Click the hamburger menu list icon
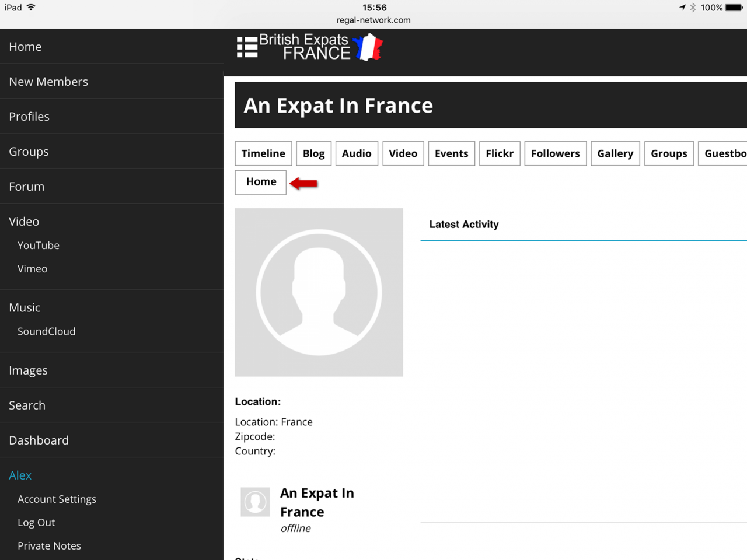Viewport: 747px width, 560px height. (247, 47)
